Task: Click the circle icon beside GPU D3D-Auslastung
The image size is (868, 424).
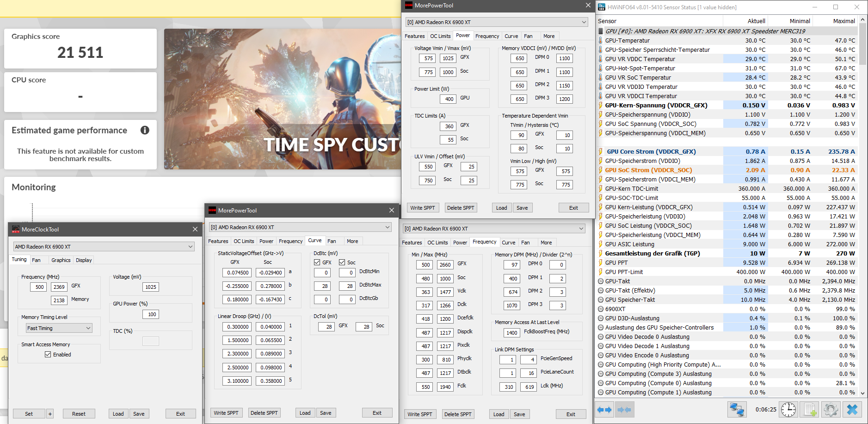Action: [601, 318]
